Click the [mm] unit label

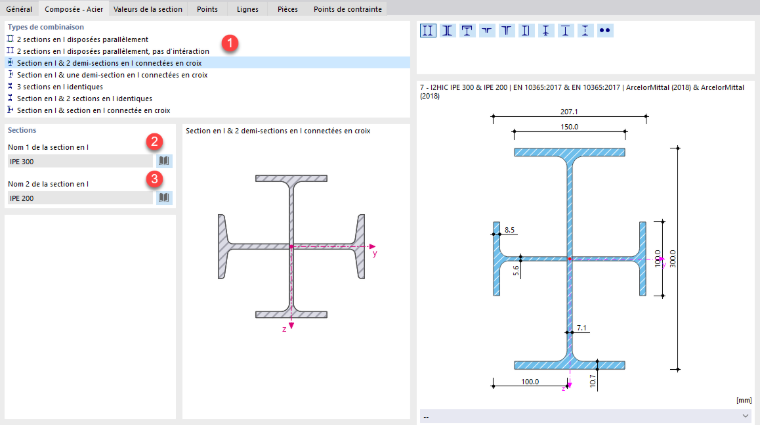point(744,400)
